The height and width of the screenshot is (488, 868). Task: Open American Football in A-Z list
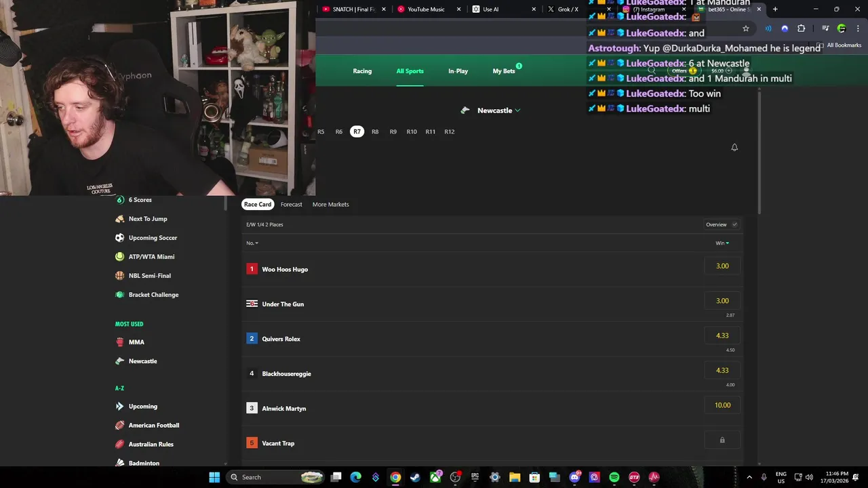click(147, 426)
